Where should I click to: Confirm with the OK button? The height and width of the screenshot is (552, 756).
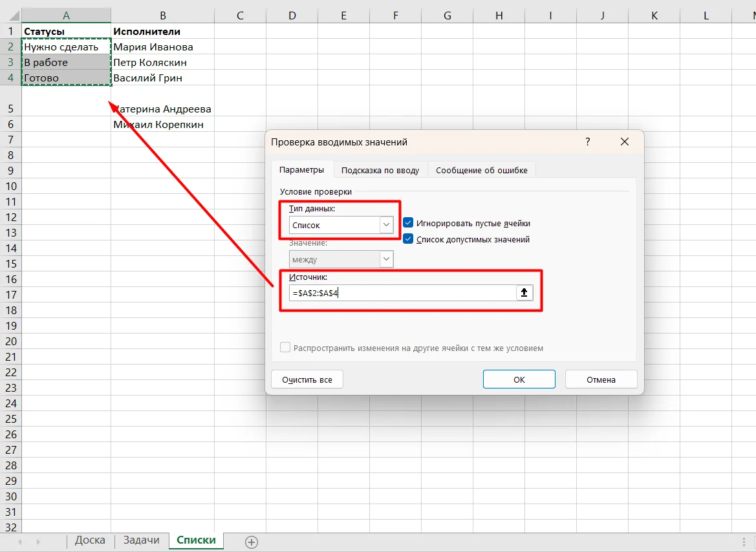coord(519,379)
